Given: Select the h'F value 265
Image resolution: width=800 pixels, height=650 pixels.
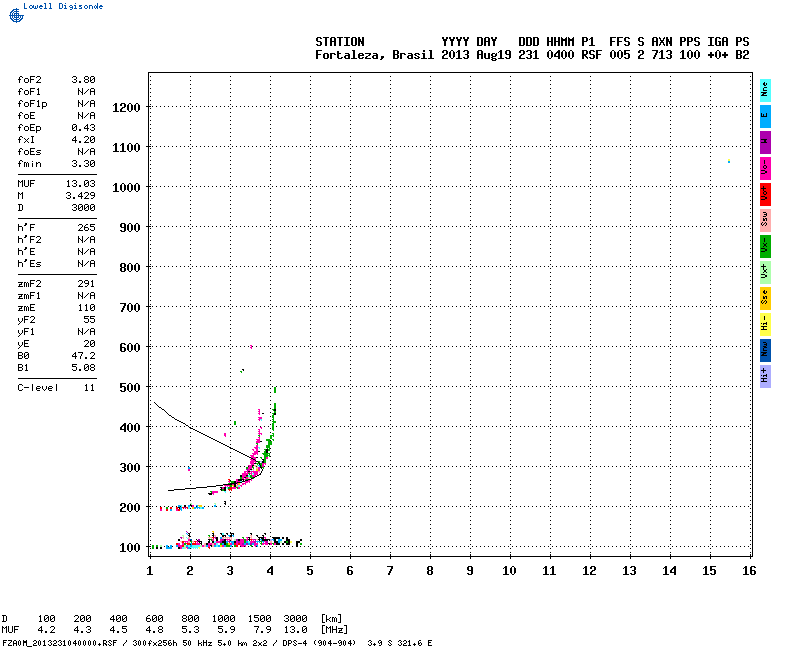Looking at the screenshot, I should click(x=86, y=228).
